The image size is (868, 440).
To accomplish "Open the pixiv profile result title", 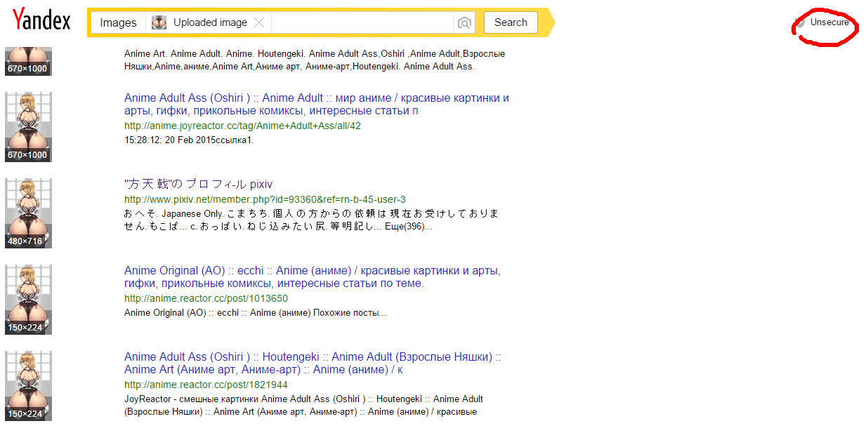I will (198, 184).
